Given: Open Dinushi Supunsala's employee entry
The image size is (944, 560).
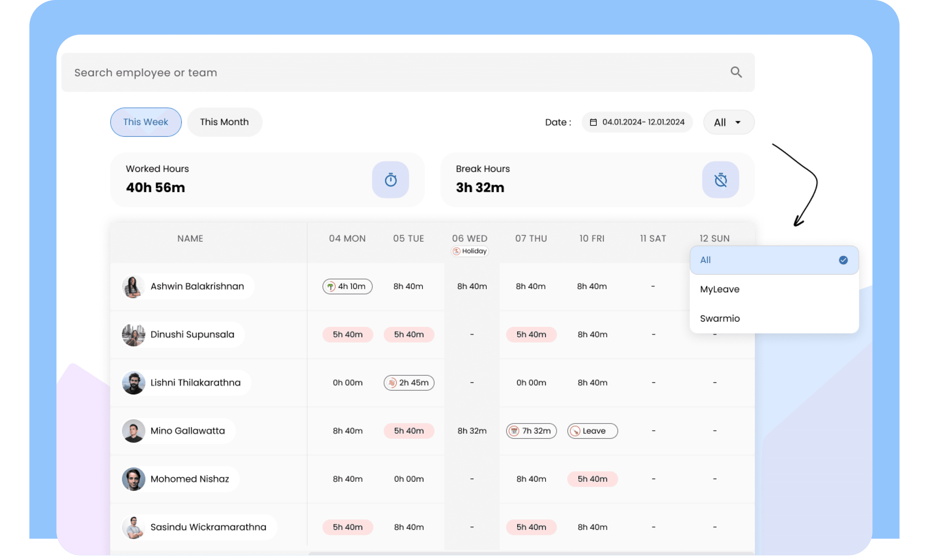Looking at the screenshot, I should click(192, 335).
